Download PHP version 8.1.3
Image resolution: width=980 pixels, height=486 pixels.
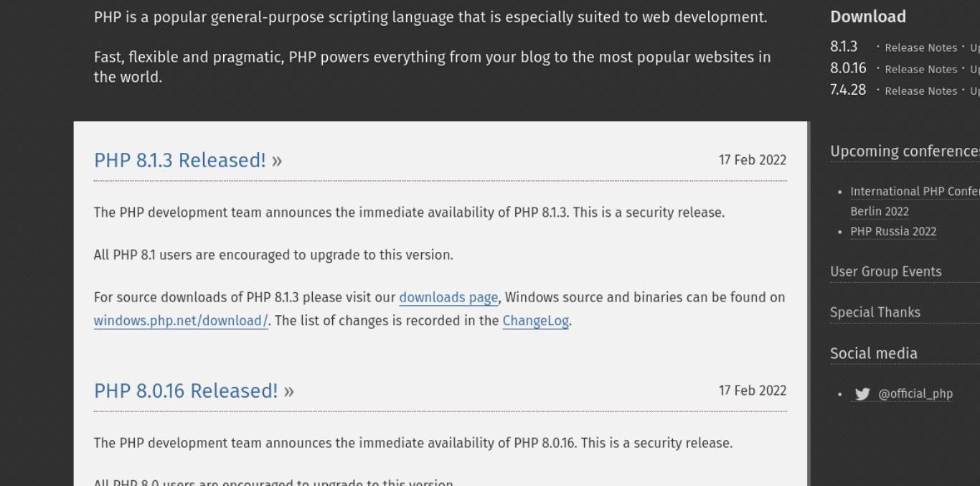coord(844,47)
